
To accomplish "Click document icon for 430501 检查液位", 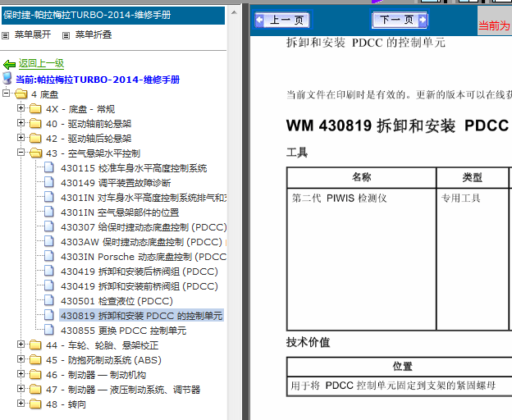I will (49, 300).
